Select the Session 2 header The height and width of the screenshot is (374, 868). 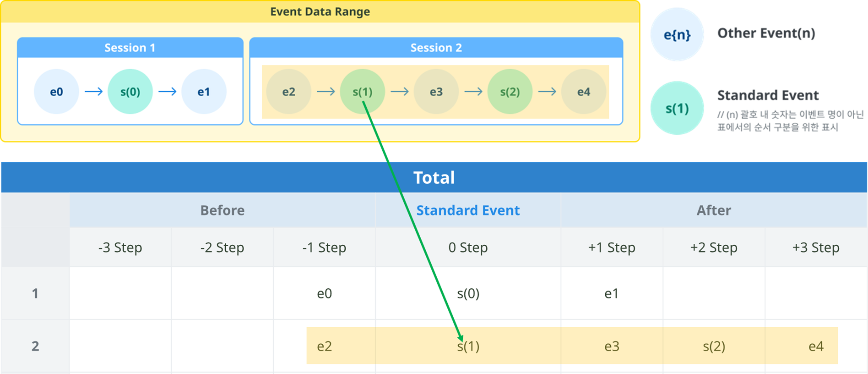pyautogui.click(x=436, y=48)
